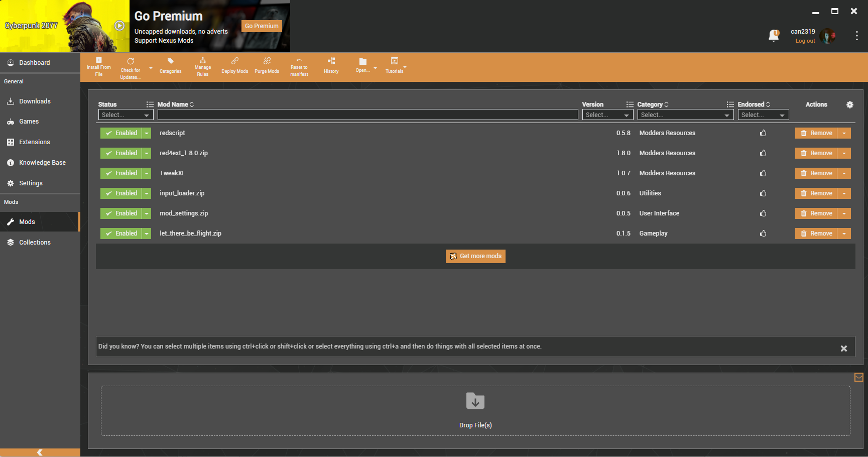Toggle Enabled status for let_there_be_flight.zip
The height and width of the screenshot is (457, 868).
[x=121, y=234]
